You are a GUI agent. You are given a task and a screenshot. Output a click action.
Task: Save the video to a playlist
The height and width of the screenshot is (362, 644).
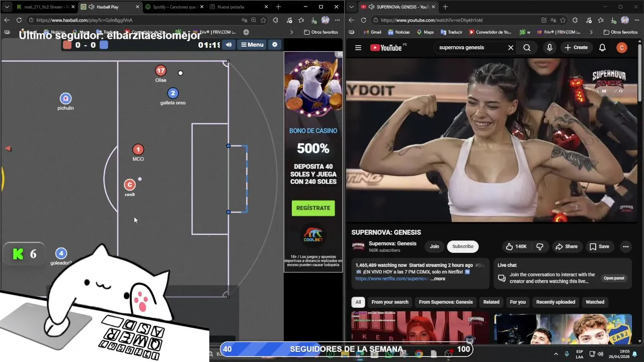point(599,246)
